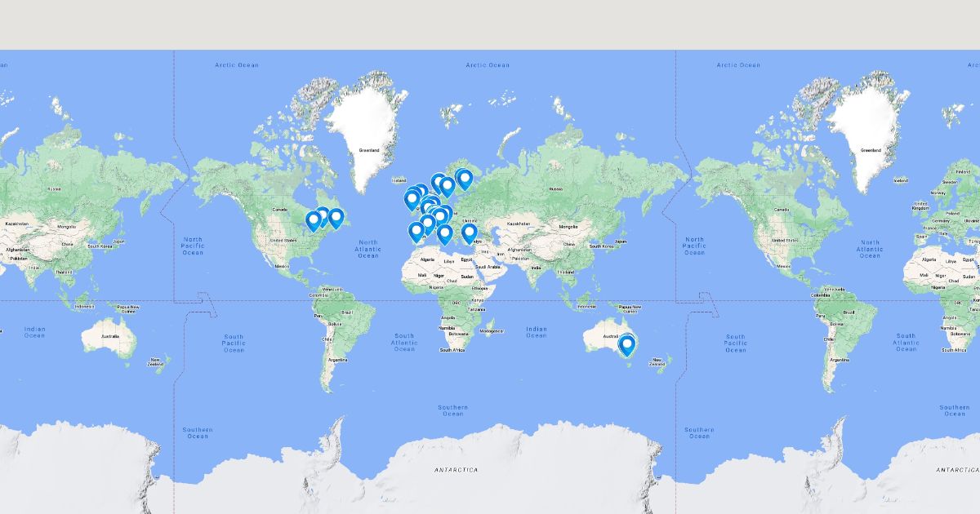This screenshot has height=514, width=980.
Task: Click the 'Sweden' country label
Action: pos(950,182)
